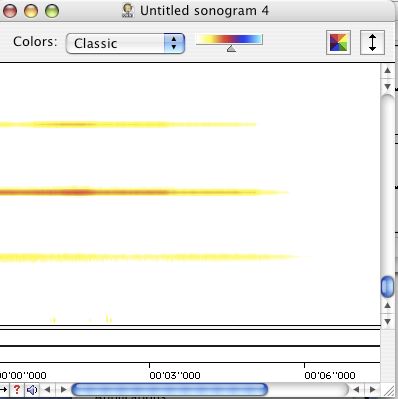Click horizontal scroll left arrow beside speaker
This screenshot has width=398, height=399.
(47, 389)
